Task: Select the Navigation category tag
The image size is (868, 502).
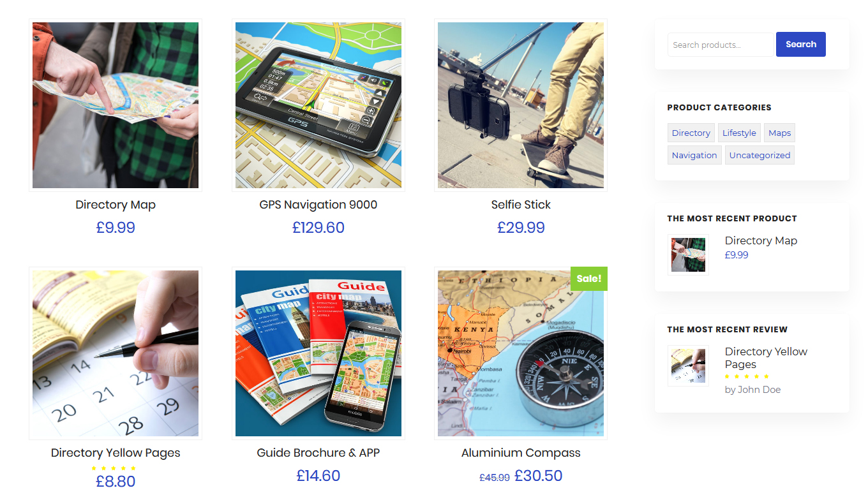Action: pos(694,155)
